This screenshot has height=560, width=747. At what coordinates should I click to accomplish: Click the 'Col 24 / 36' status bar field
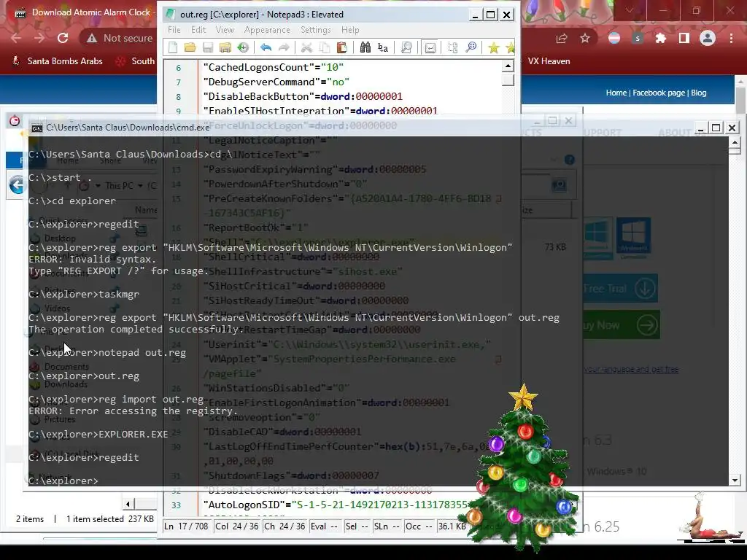click(237, 526)
